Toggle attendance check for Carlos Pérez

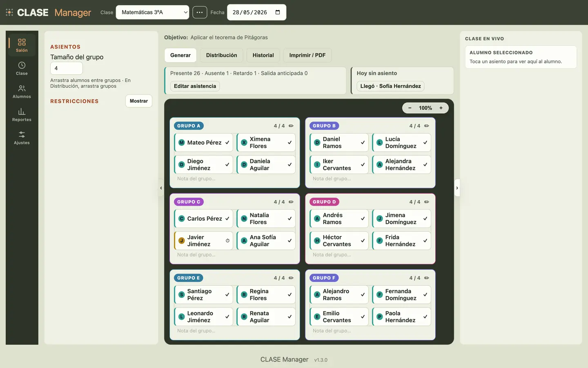[227, 219]
